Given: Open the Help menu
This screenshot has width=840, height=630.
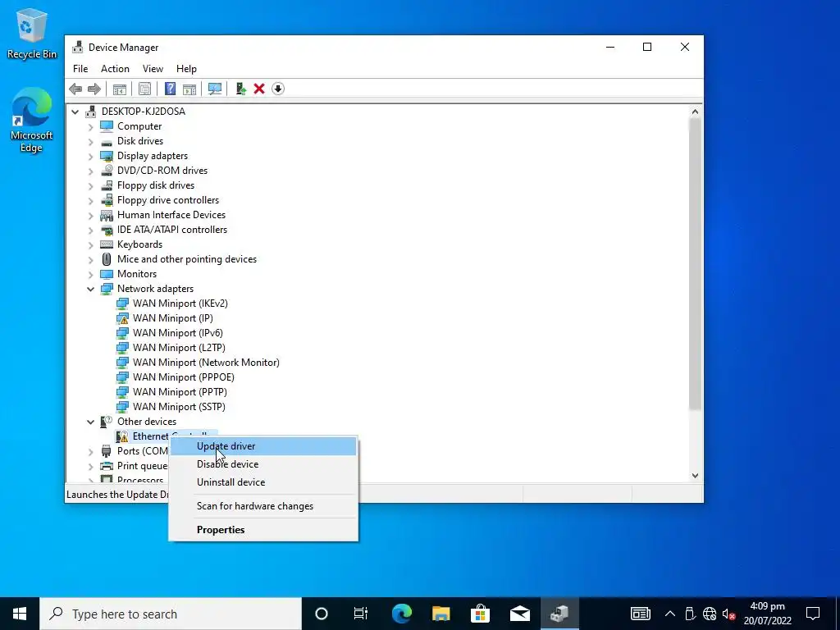Looking at the screenshot, I should (x=186, y=69).
